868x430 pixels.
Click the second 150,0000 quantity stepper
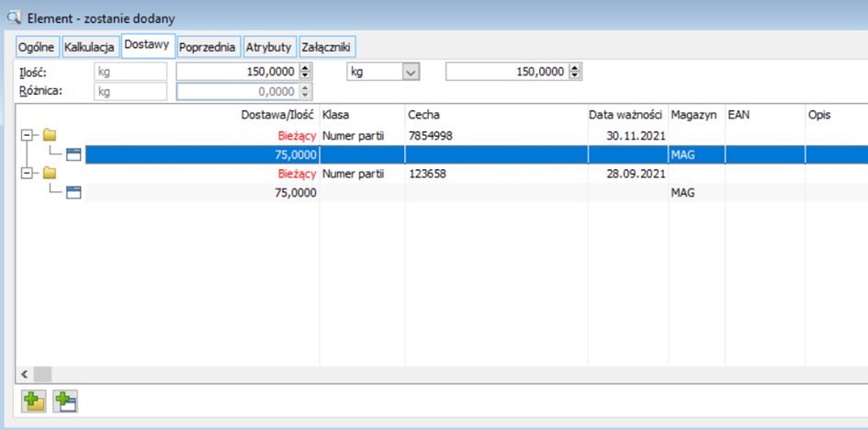[576, 72]
